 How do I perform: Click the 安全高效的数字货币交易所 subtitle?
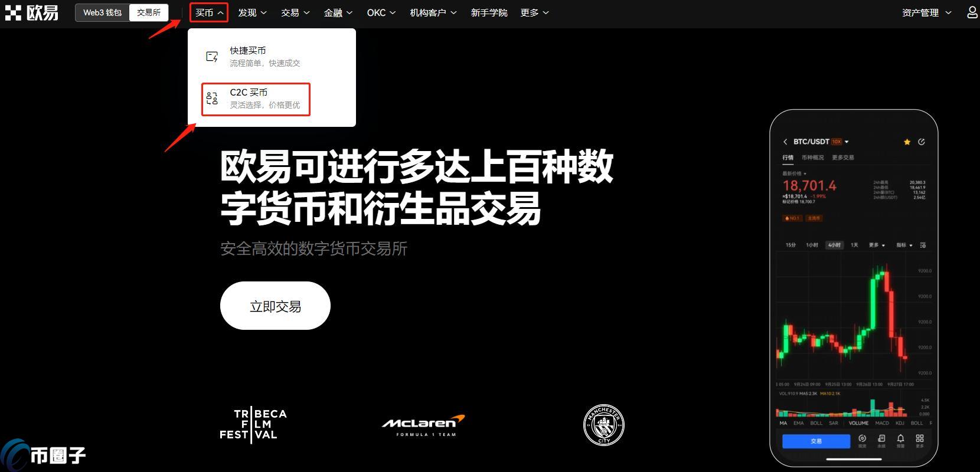[x=314, y=248]
